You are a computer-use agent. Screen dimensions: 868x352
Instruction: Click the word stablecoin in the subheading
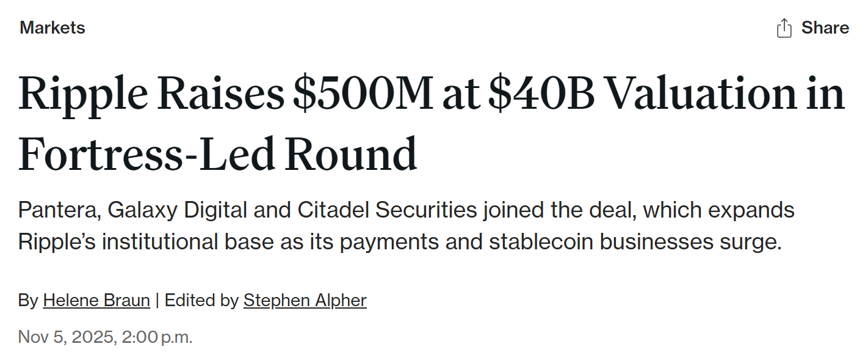[541, 241]
